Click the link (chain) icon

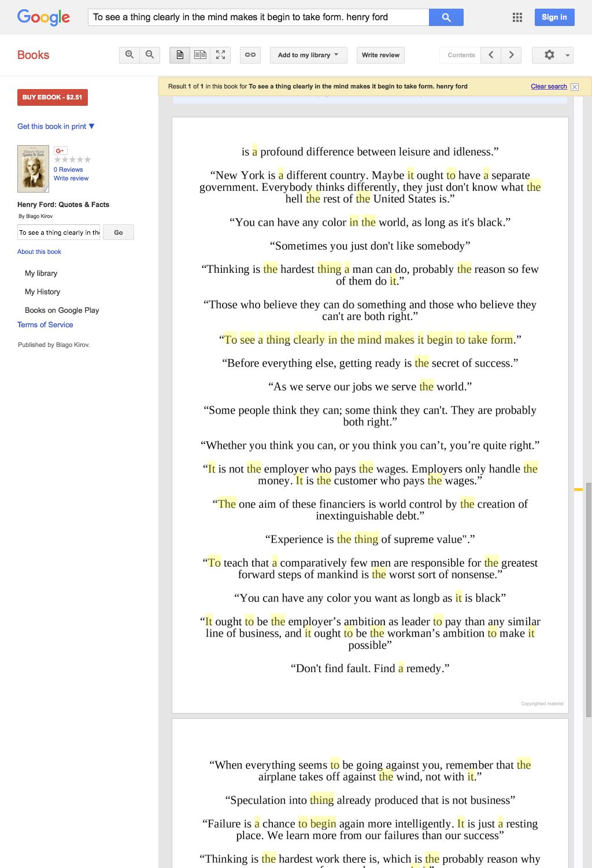250,55
